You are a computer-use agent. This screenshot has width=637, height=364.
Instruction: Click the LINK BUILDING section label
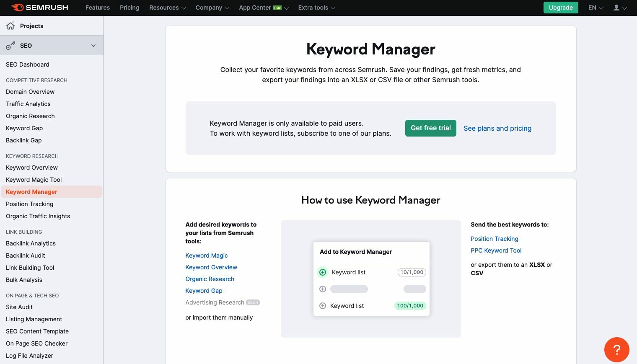24,232
